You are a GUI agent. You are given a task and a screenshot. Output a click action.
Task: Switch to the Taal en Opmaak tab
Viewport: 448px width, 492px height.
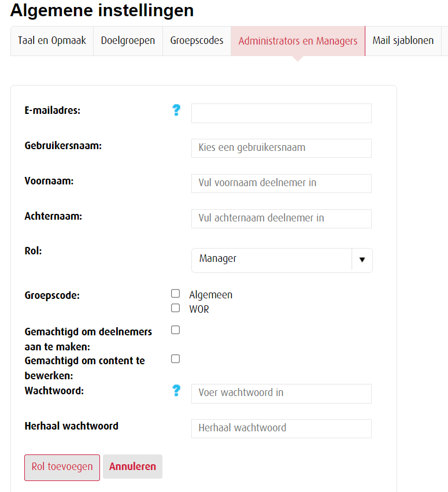click(x=52, y=41)
